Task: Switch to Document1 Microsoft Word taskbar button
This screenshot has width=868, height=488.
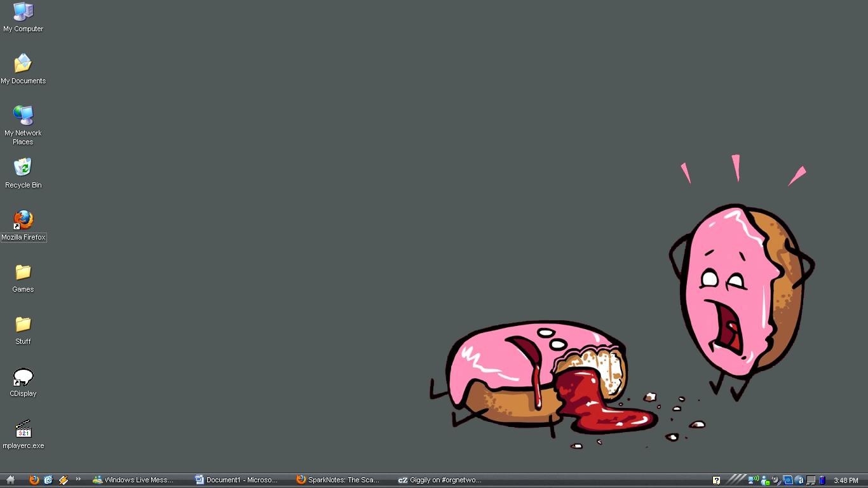Action: coord(236,480)
